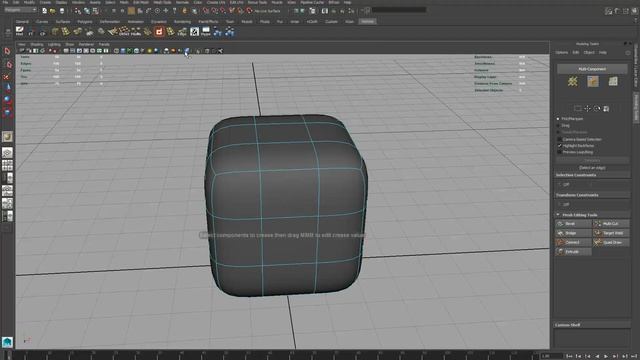This screenshot has height=360, width=640.
Task: Collapse the Transform Constraints section header
Action: click(593, 195)
